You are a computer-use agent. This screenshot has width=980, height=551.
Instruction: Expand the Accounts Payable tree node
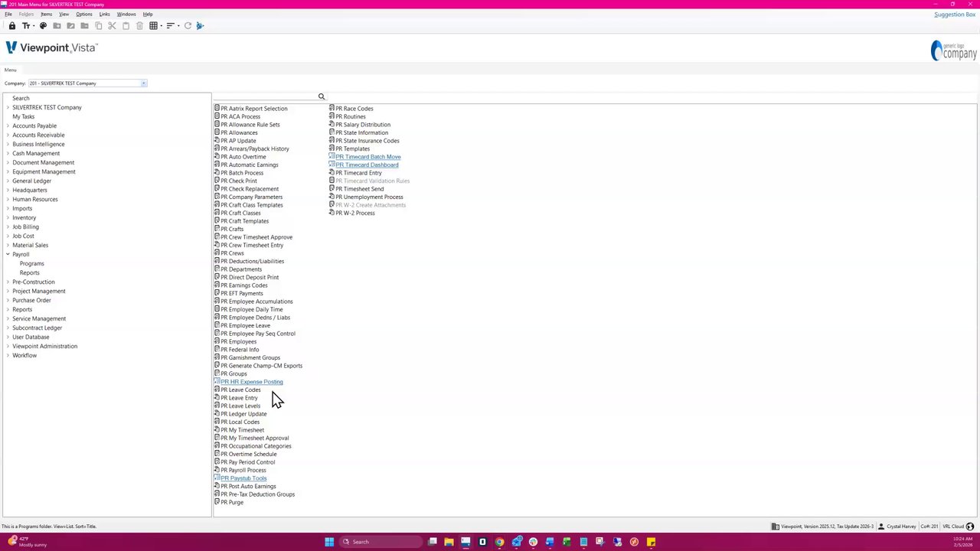tap(8, 126)
